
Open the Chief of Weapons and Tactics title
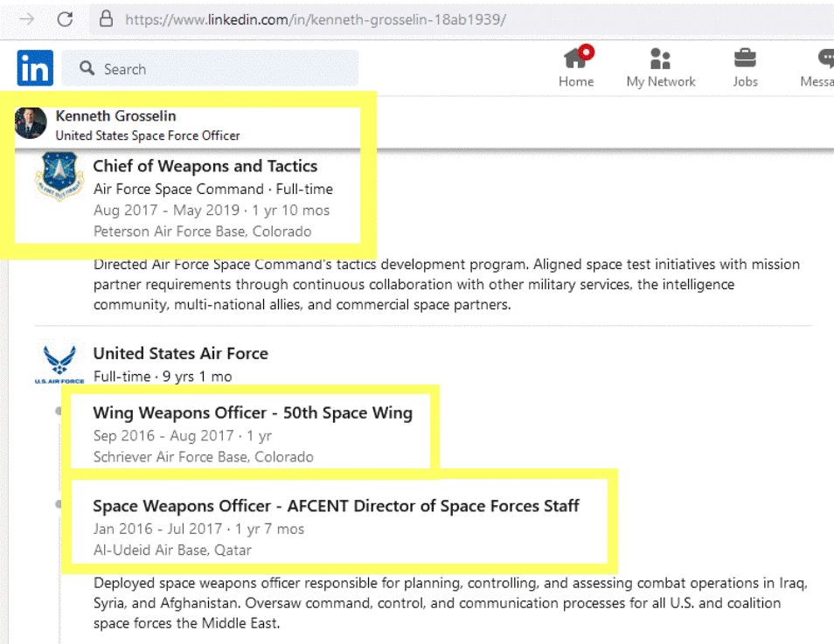click(205, 166)
